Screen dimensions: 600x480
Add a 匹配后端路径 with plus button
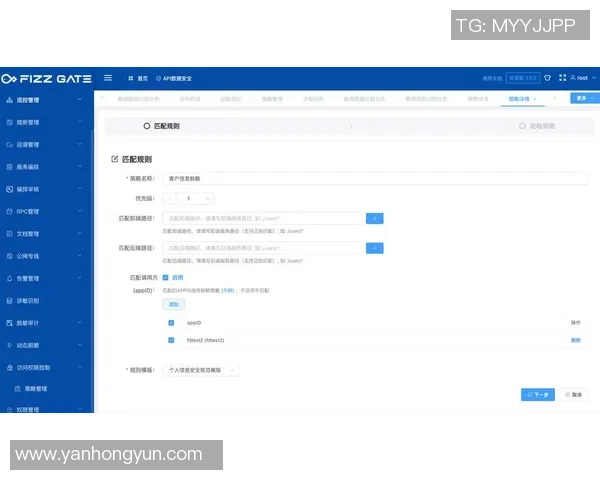pos(375,248)
